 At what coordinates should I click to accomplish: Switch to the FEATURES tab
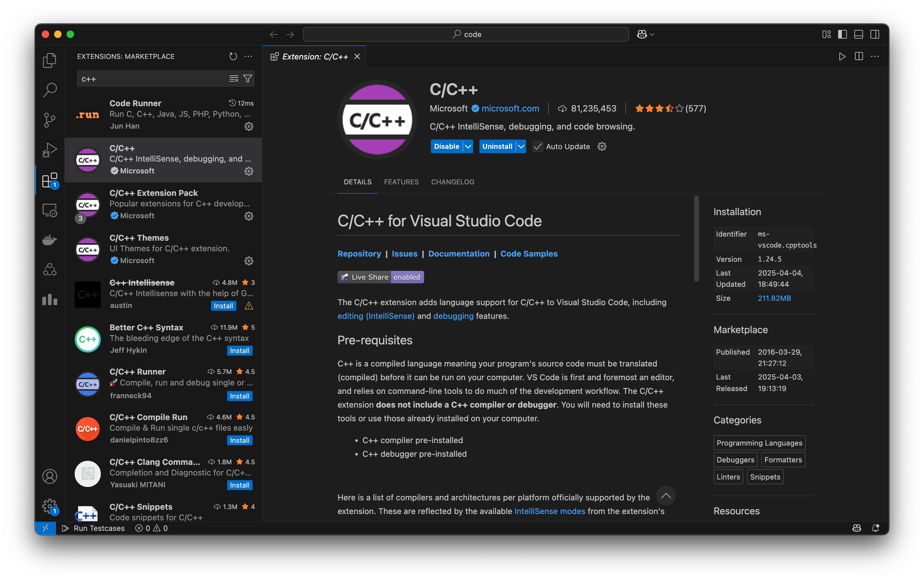tap(401, 182)
